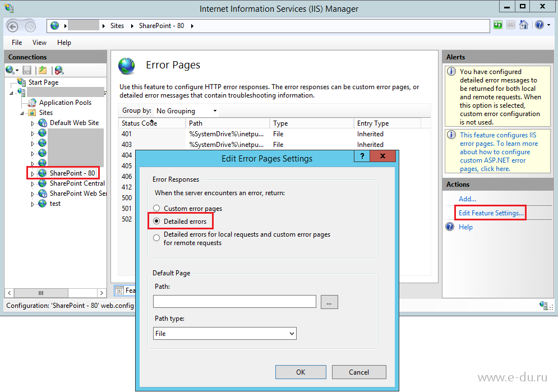Image resolution: width=558 pixels, height=392 pixels.
Task: Open the File menu
Action: (x=16, y=42)
